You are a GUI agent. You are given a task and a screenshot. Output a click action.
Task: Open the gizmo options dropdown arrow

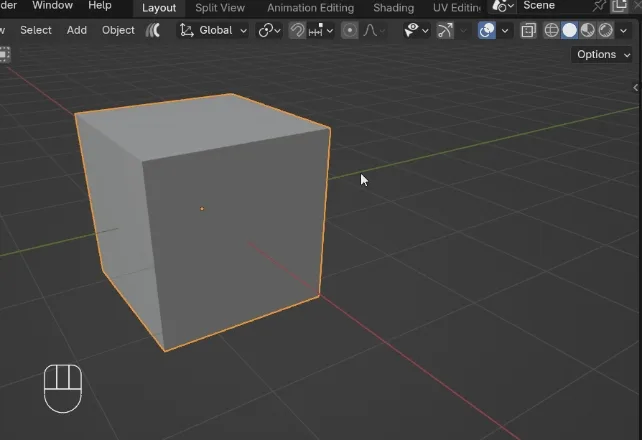(463, 30)
